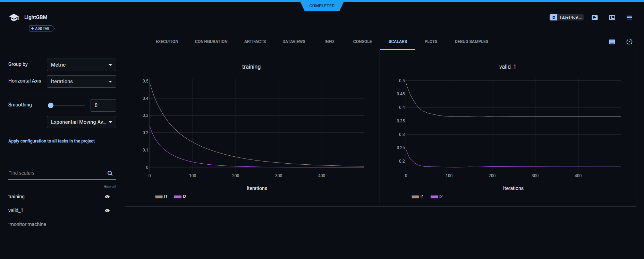Open the Group by Metric dropdown

[x=81, y=65]
